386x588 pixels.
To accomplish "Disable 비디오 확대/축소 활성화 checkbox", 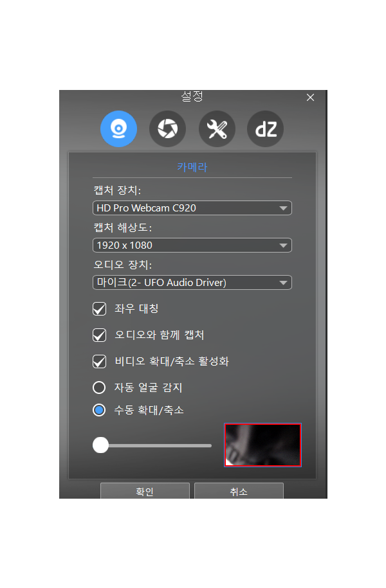I will (x=100, y=362).
